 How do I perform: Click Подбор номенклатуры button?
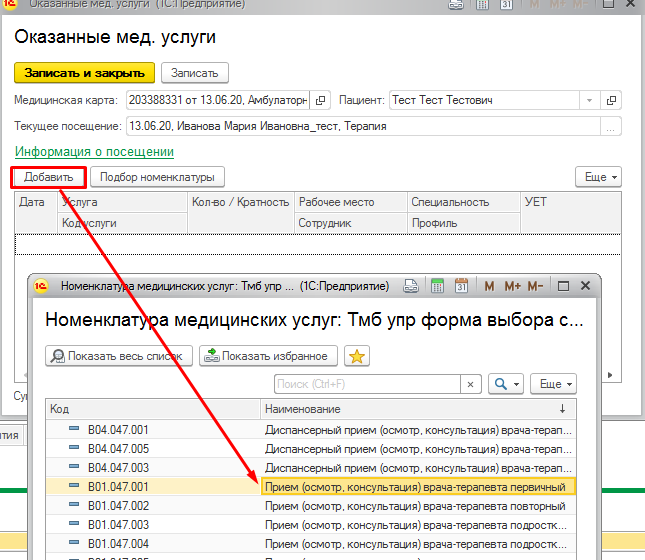(157, 177)
